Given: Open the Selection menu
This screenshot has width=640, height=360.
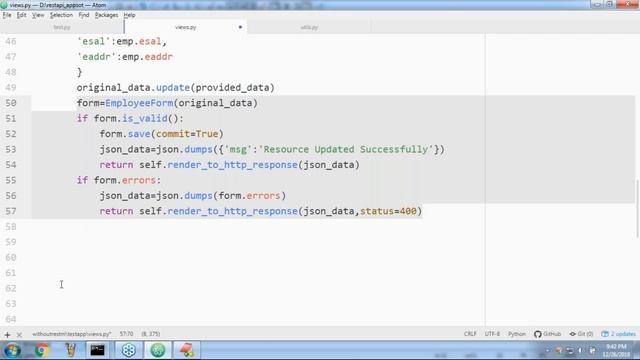Looking at the screenshot, I should pyautogui.click(x=61, y=15).
